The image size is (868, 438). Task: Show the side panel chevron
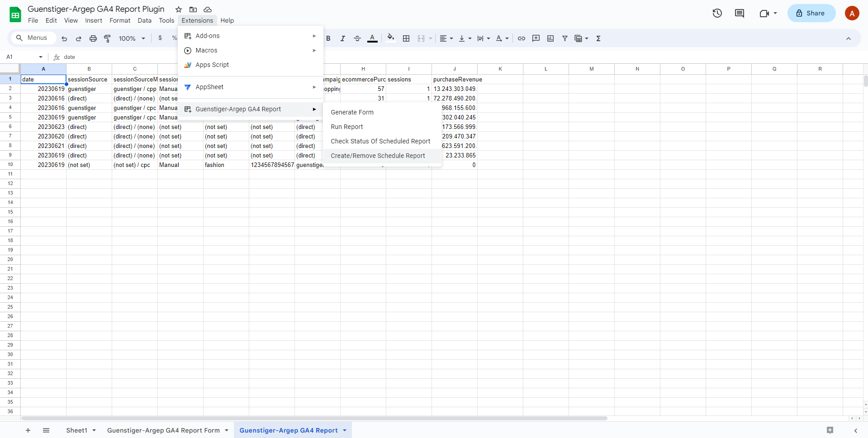[x=856, y=430]
